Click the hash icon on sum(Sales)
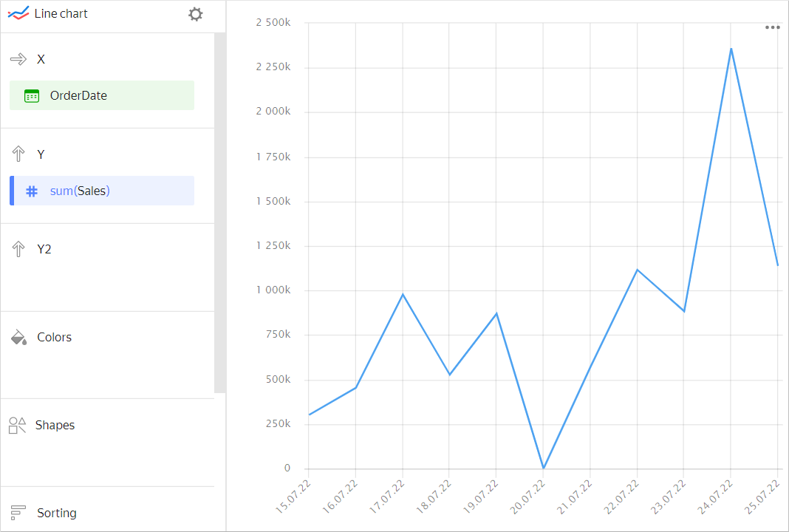The width and height of the screenshot is (789, 532). 32,191
